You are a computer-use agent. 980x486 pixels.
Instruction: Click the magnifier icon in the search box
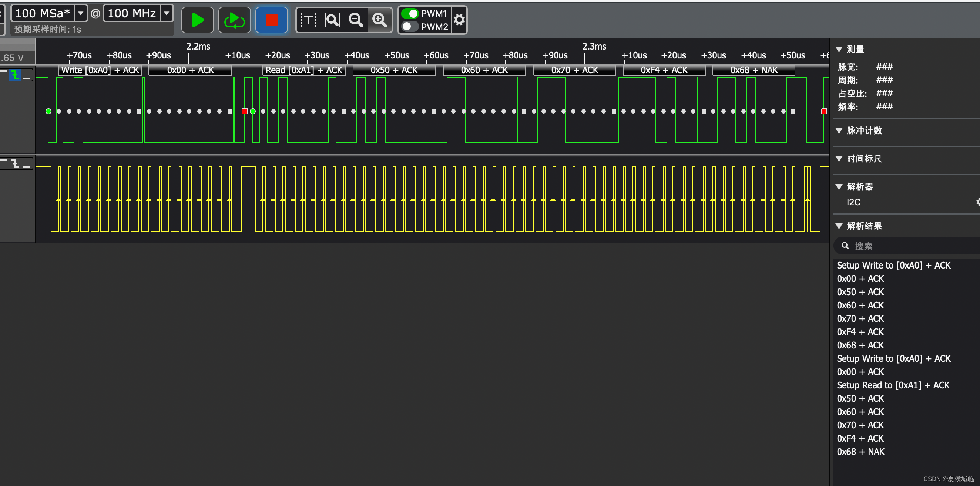(x=845, y=246)
